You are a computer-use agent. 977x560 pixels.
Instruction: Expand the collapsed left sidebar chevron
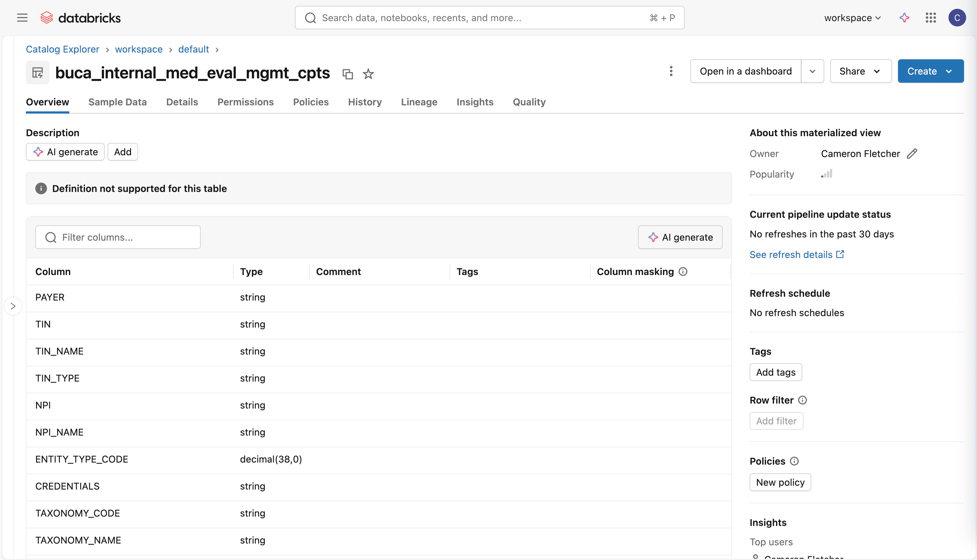pos(13,306)
